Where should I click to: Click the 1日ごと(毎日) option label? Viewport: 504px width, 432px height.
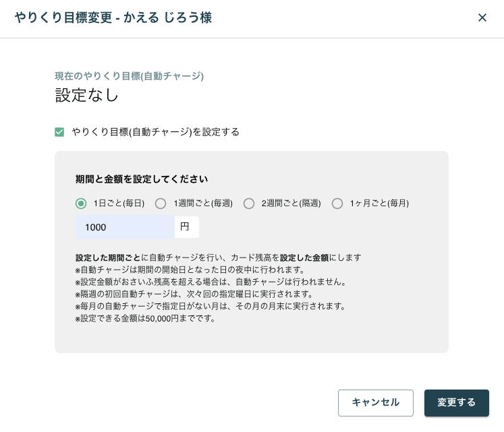[119, 204]
